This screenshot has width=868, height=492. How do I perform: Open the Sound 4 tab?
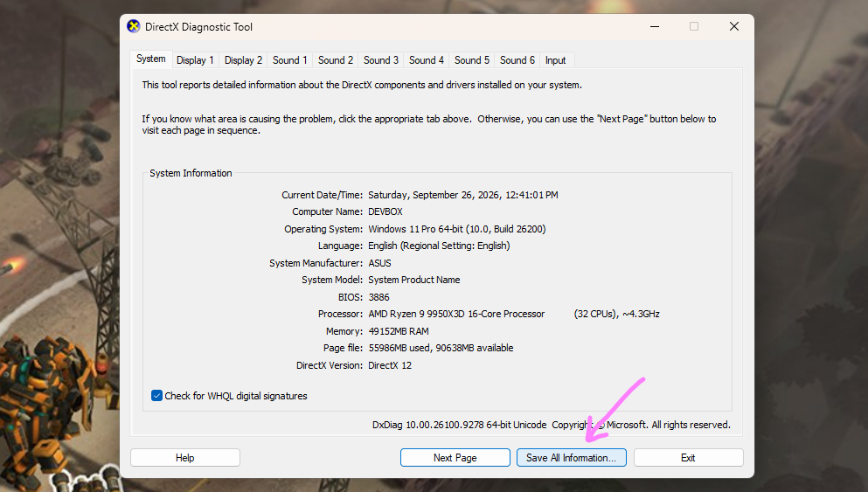(x=427, y=60)
